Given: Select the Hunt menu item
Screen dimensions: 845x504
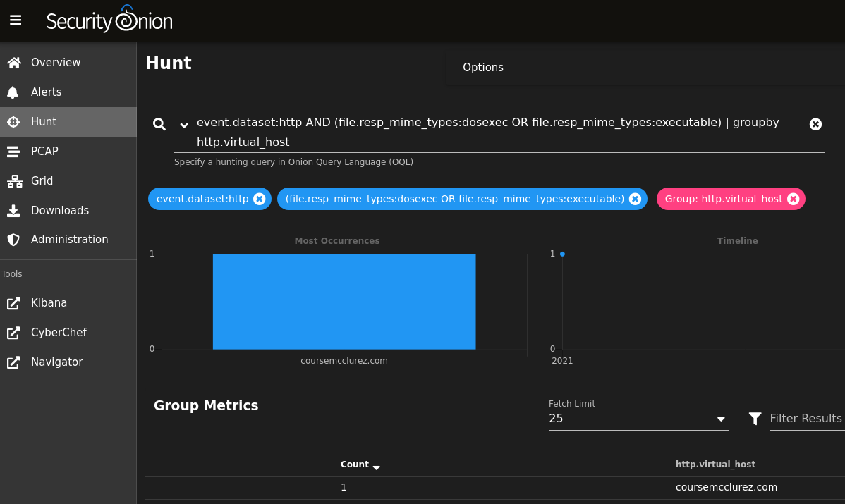Looking at the screenshot, I should 68,122.
